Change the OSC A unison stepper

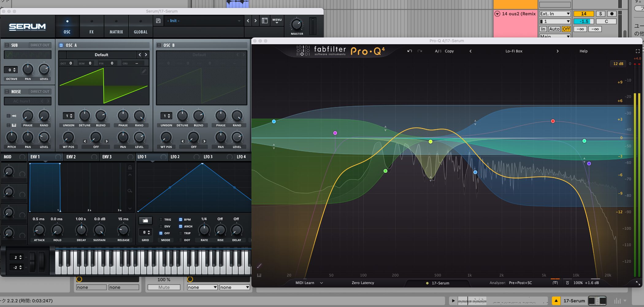68,116
